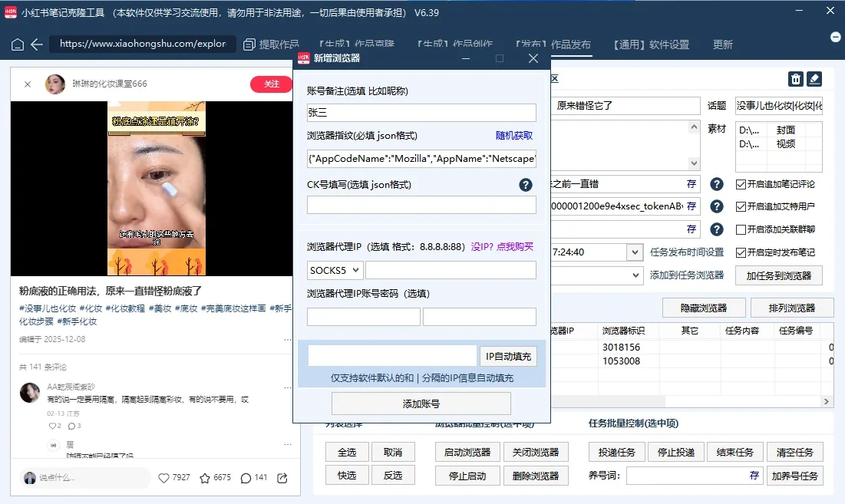Enable 开启添加关联群聊 checkbox

click(x=741, y=229)
